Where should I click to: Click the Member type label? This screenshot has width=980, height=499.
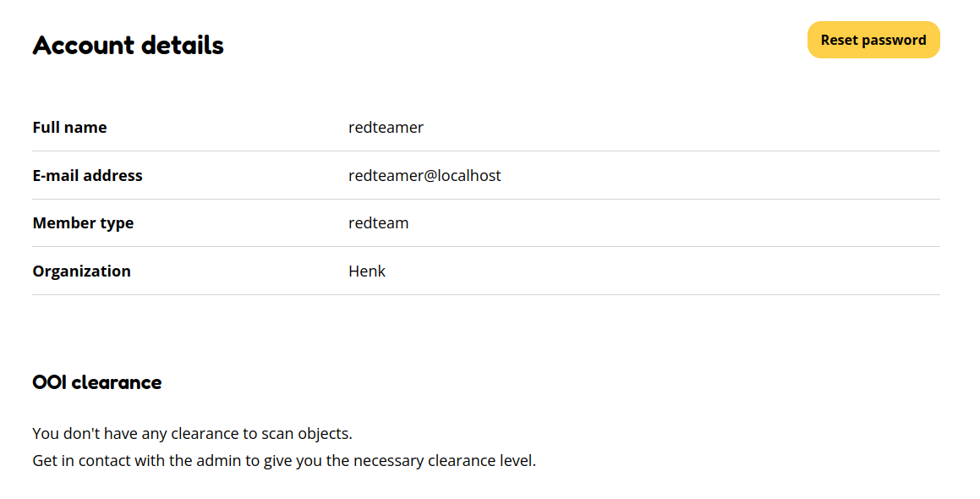pos(83,222)
